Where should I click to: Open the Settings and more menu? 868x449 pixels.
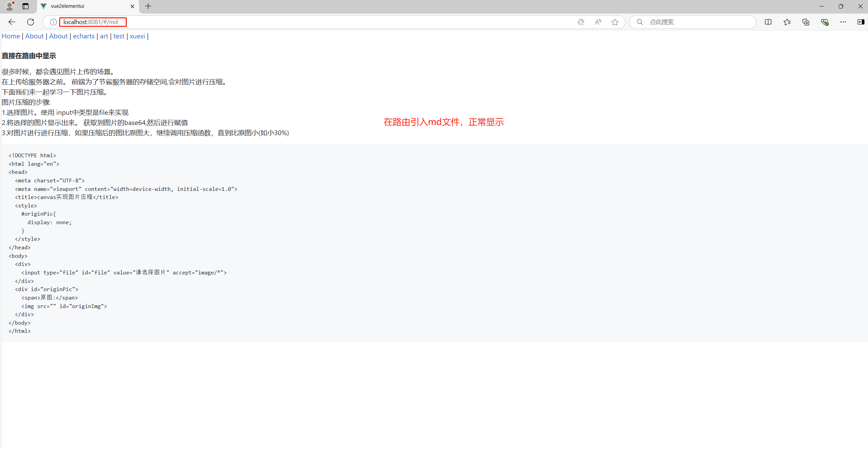(843, 22)
